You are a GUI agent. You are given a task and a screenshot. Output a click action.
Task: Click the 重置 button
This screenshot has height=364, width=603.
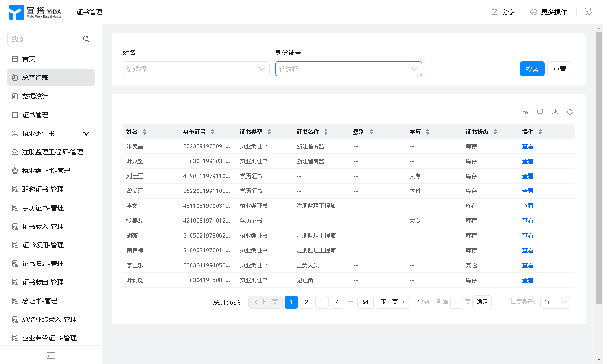[x=560, y=69]
